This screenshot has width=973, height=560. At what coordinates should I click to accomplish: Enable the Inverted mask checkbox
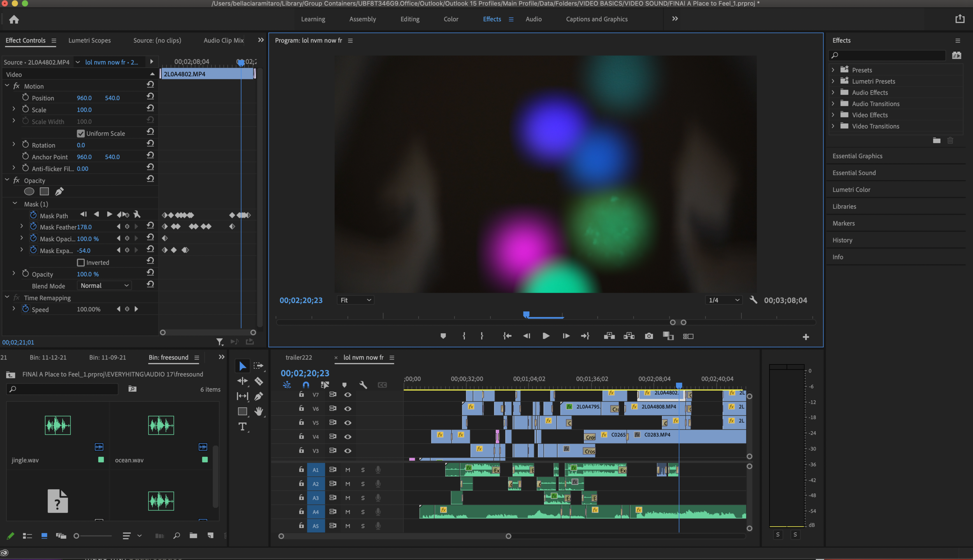(x=81, y=262)
